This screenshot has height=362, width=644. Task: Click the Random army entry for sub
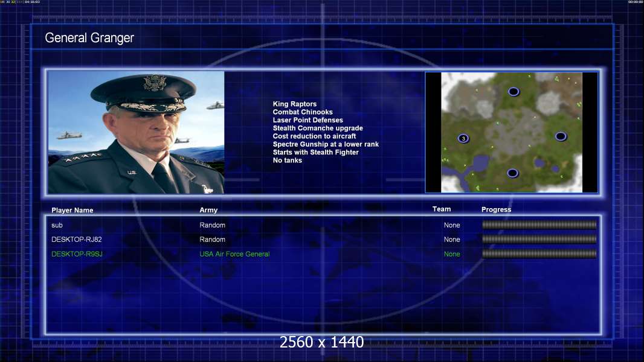tap(212, 225)
